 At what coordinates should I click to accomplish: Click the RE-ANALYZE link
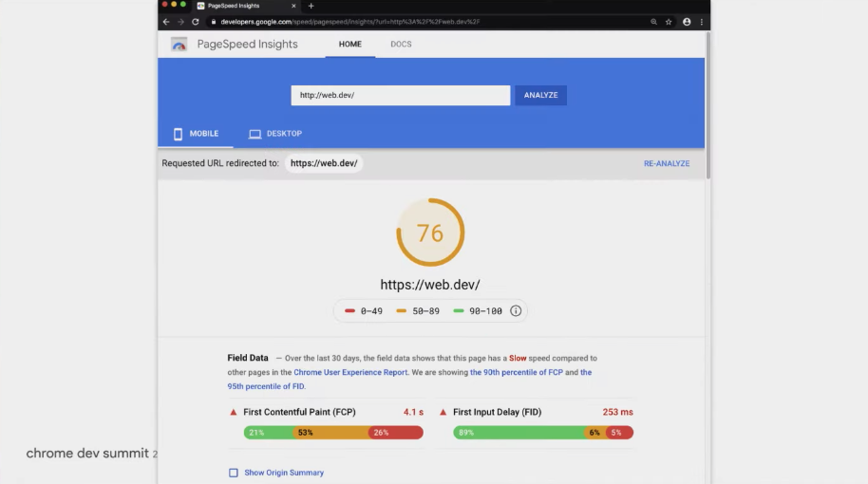pyautogui.click(x=667, y=164)
